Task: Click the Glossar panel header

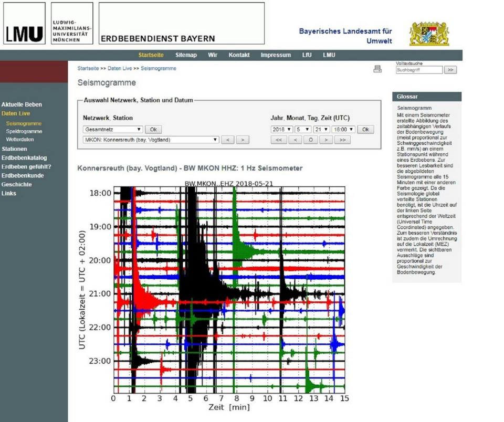Action: coord(427,97)
